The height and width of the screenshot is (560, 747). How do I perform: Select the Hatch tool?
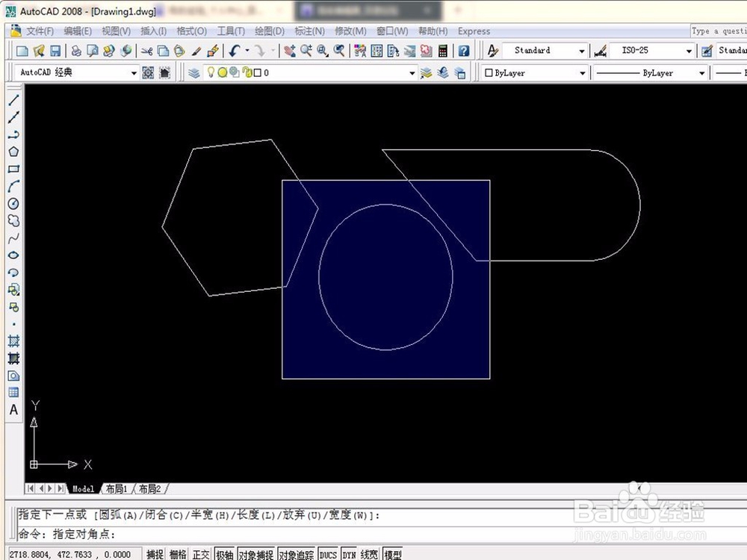(13, 341)
